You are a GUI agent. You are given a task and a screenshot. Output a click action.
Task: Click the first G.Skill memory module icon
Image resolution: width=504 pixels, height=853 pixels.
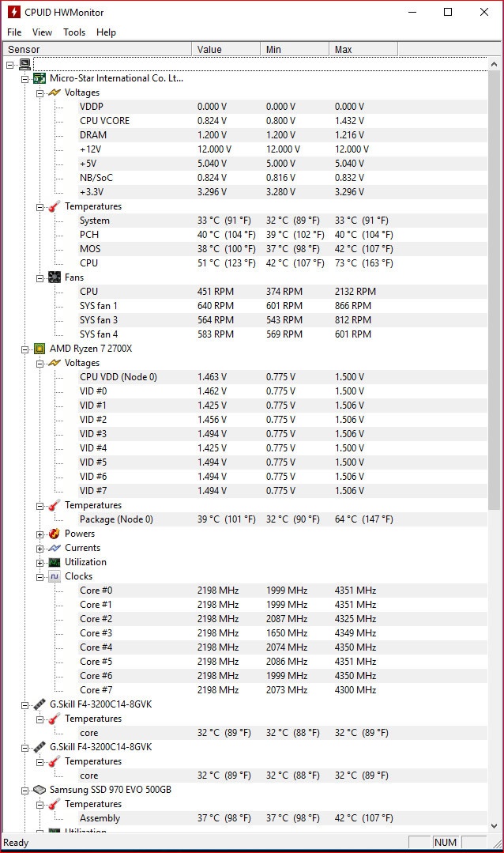(x=39, y=704)
